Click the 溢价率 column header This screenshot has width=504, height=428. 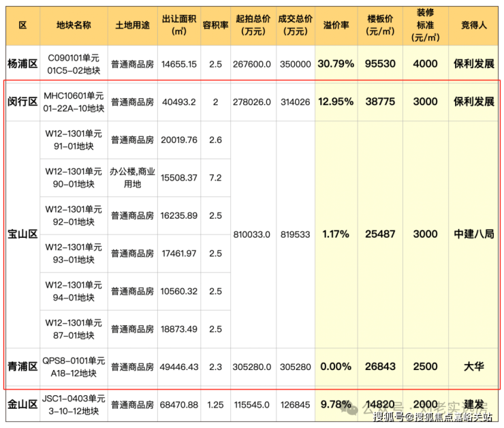336,25
